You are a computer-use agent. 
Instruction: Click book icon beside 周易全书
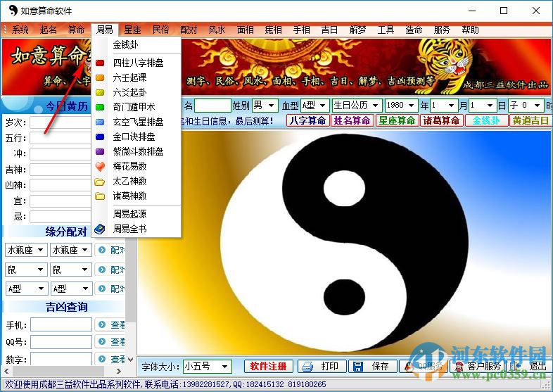tap(100, 229)
